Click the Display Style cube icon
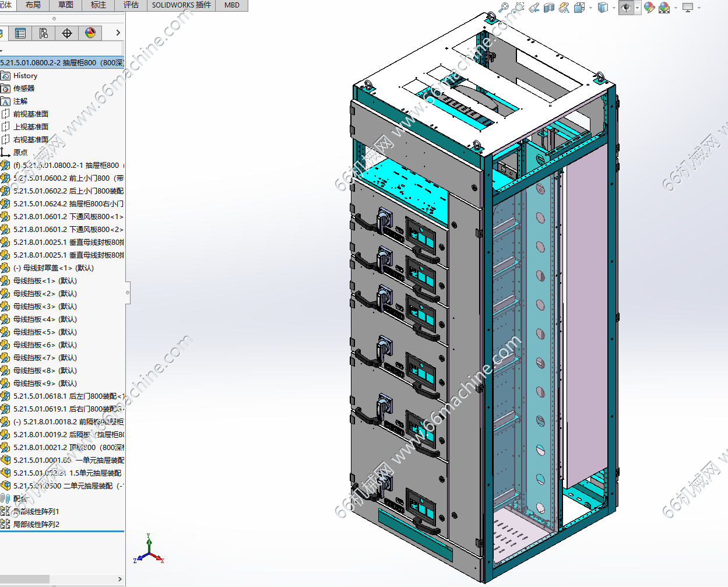The width and height of the screenshot is (728, 587). (x=603, y=8)
